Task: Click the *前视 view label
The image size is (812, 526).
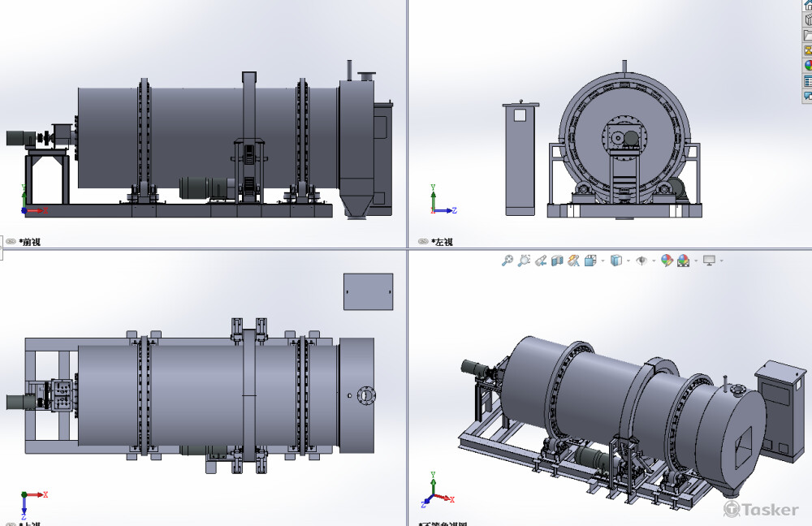Action: [x=31, y=241]
